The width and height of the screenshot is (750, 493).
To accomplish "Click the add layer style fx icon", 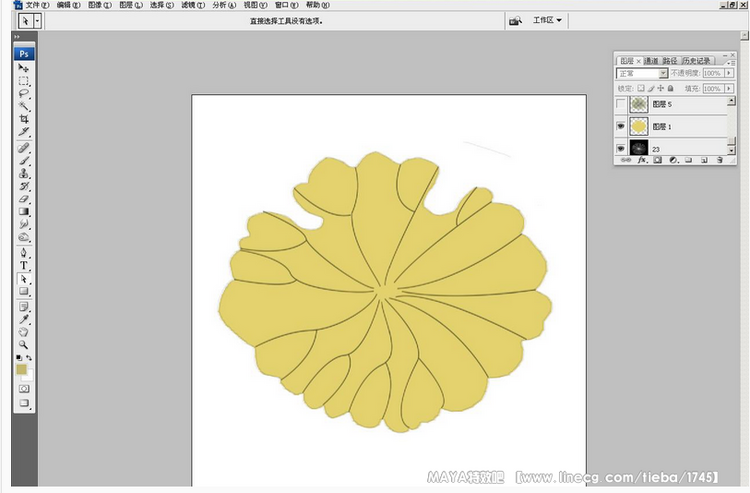I will (643, 160).
